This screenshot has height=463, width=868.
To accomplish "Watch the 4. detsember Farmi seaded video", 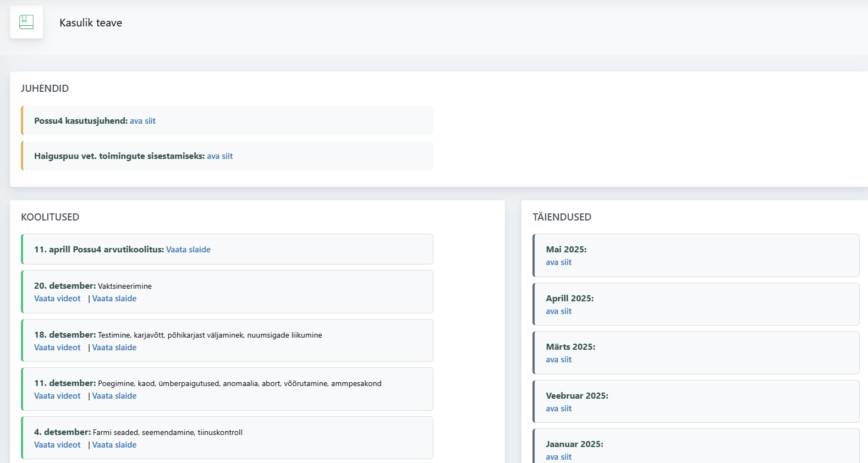I will [57, 445].
